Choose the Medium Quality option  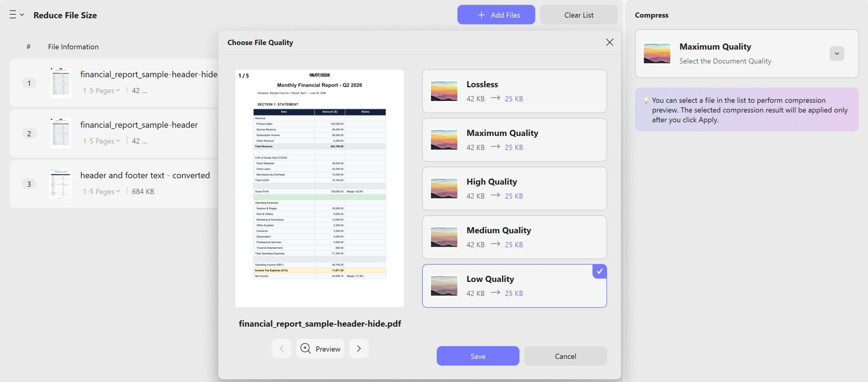tap(514, 237)
